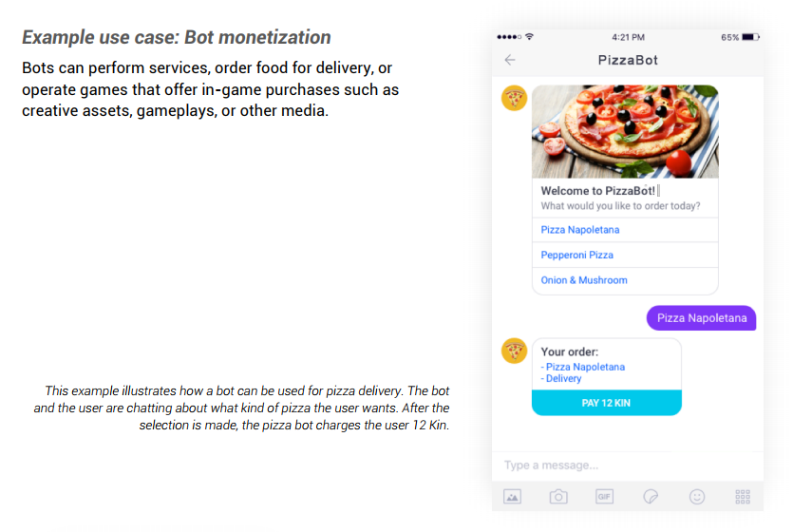Open the GIF picker

click(x=604, y=496)
